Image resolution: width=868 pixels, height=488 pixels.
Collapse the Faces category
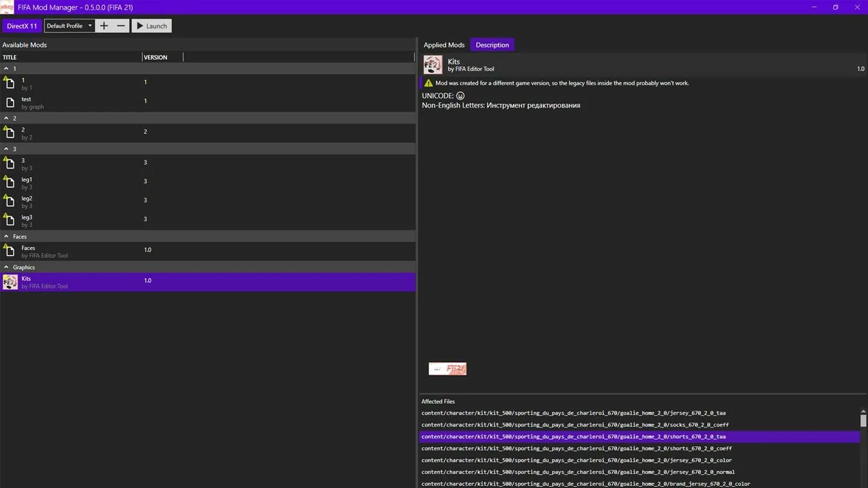tap(6, 236)
